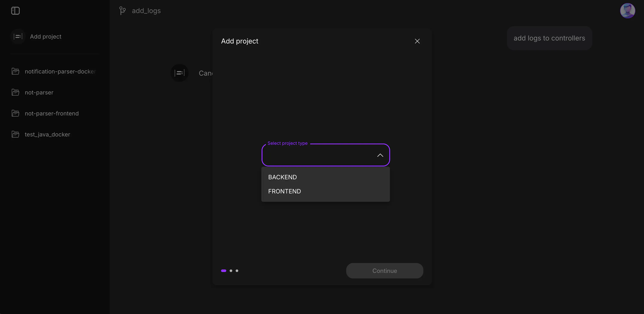Open the test_java_docker project name
Screen dimensions: 644x314
click(47, 135)
